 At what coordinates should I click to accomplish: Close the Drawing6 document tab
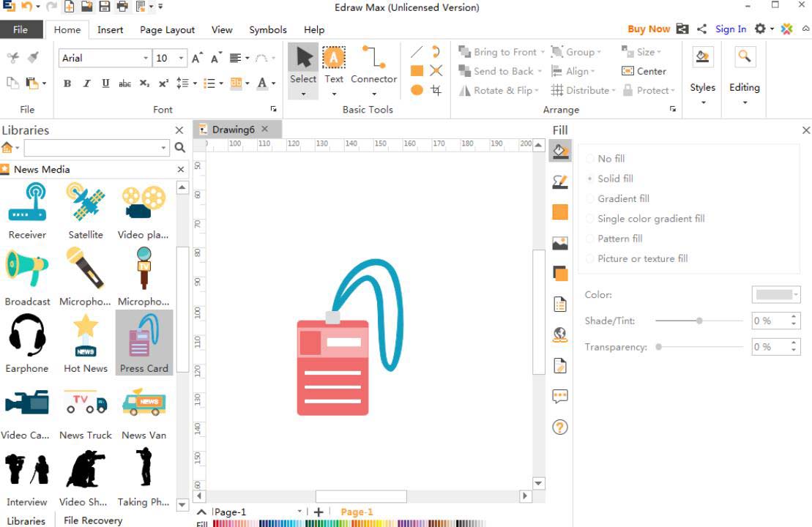point(265,128)
